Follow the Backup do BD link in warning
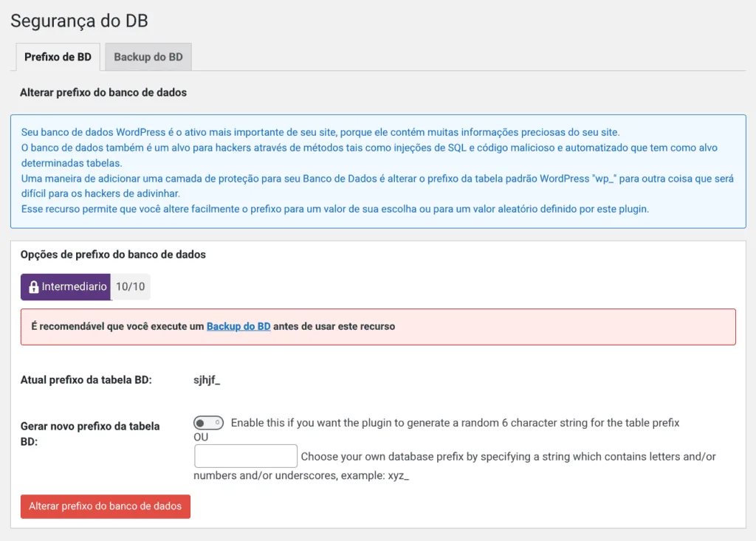Viewport: 756px width, 541px height. pos(238,326)
